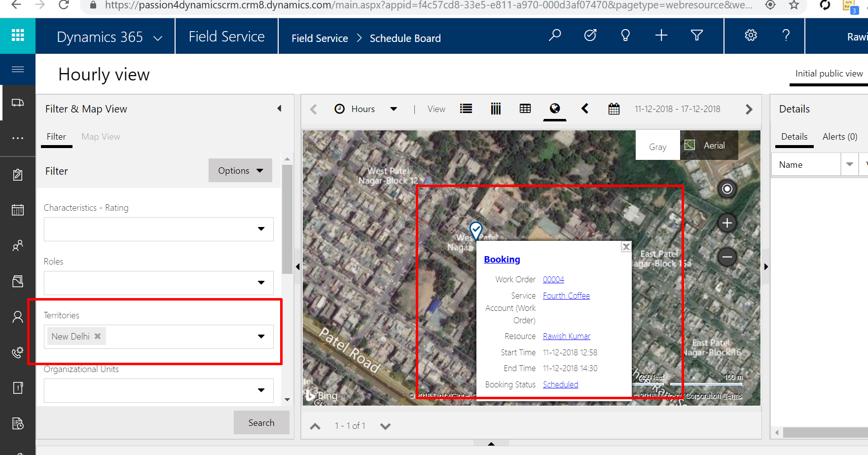Click the locate me map button
The width and height of the screenshot is (868, 455).
tap(727, 189)
